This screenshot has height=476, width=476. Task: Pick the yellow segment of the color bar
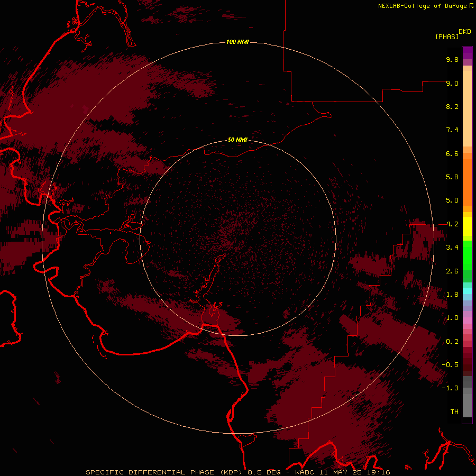point(467,226)
